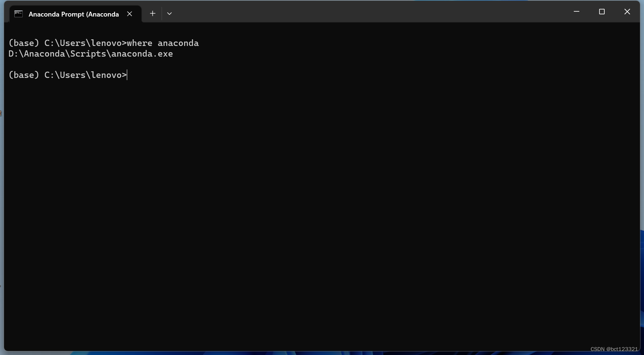Open the new tab dropdown chevron

point(169,14)
